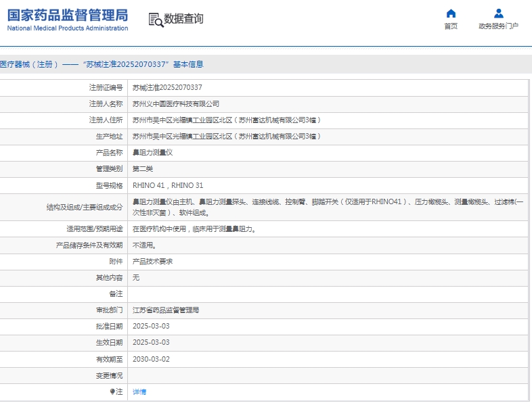Click the 国家药品监督管理局 logo
Viewport: 532px width, 407px height.
tap(68, 20)
